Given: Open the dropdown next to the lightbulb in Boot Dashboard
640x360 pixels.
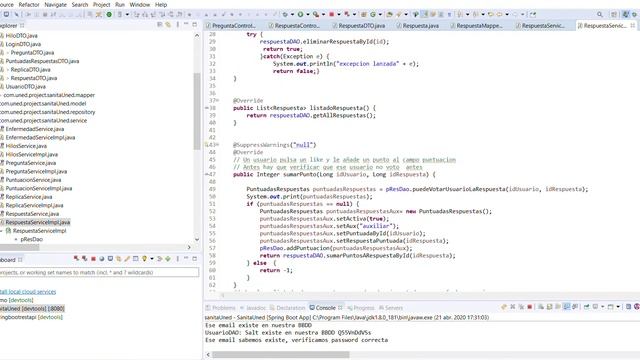Looking at the screenshot, I should 152,259.
